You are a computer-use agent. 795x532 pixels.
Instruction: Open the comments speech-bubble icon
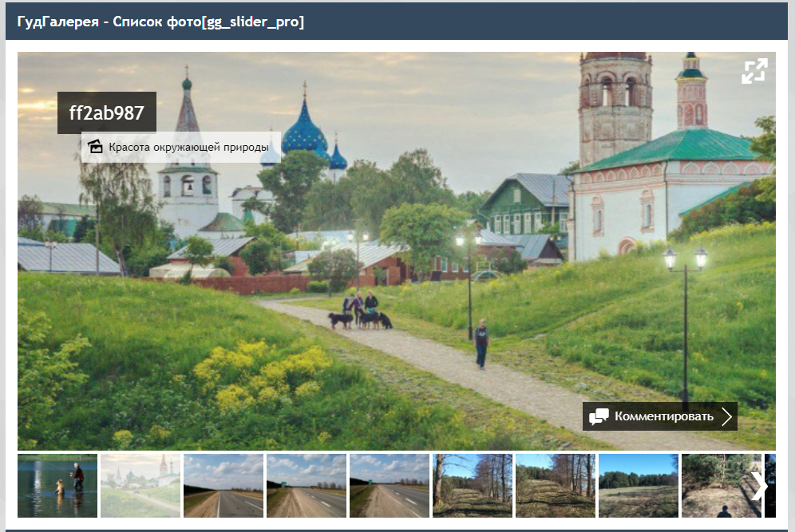coord(599,416)
